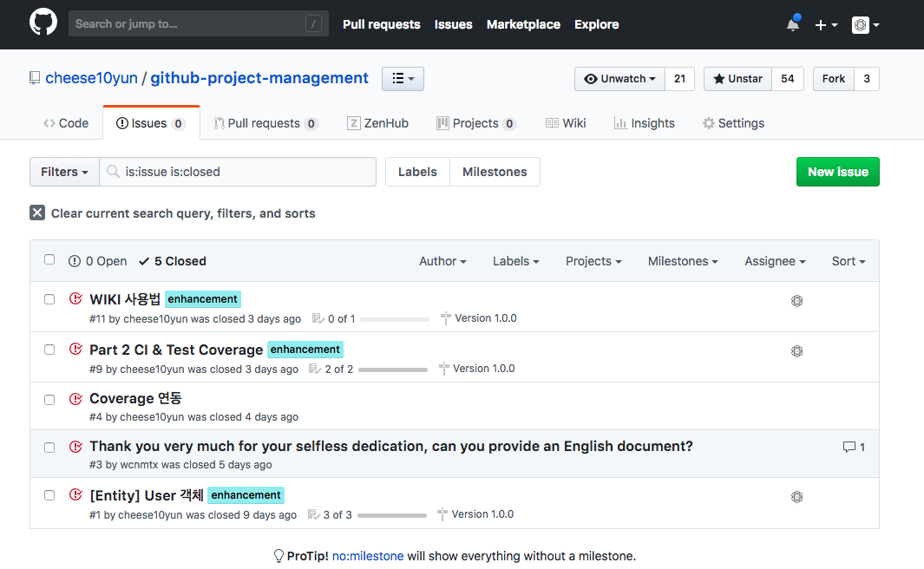This screenshot has width=924, height=569.
Task: Toggle the select-all issues checkbox
Action: pos(49,259)
